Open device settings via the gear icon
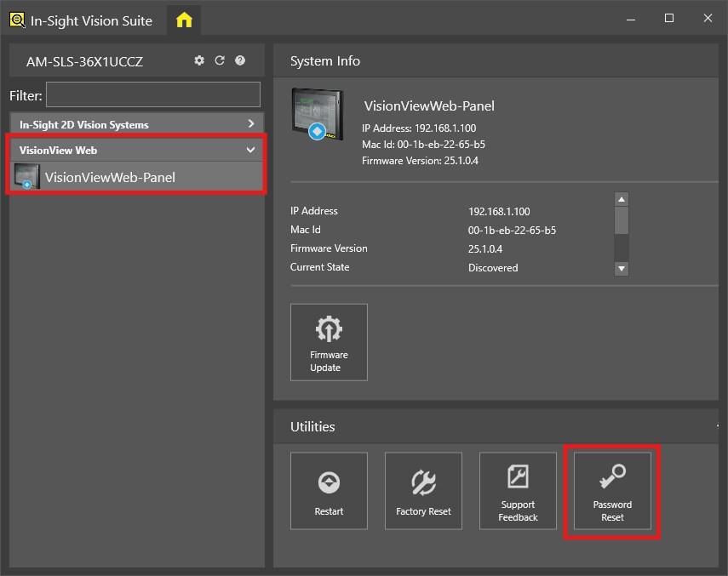This screenshot has height=576, width=728. tap(198, 60)
